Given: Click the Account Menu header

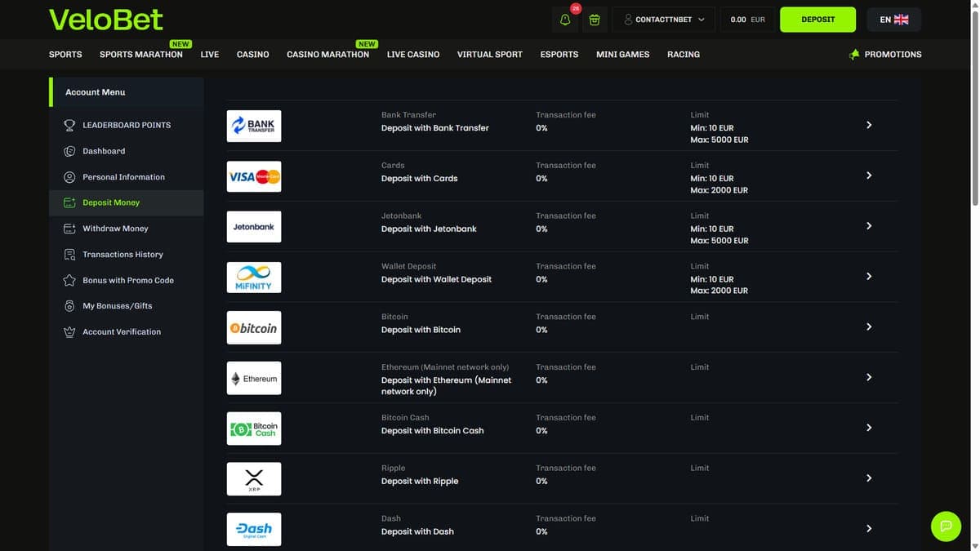Looking at the screenshot, I should [127, 92].
